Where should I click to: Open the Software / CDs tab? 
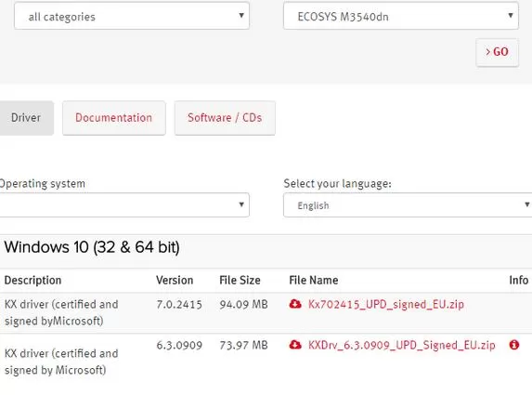click(x=225, y=118)
